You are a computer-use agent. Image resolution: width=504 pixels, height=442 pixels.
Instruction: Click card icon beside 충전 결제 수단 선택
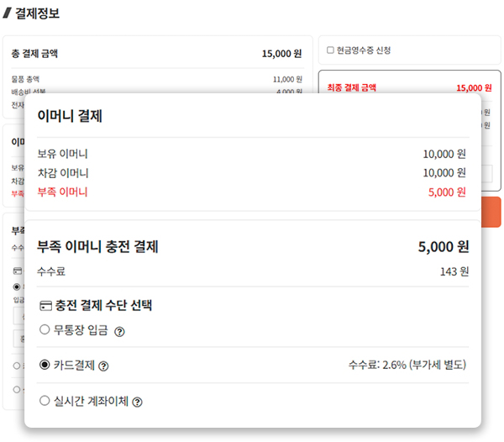point(46,306)
